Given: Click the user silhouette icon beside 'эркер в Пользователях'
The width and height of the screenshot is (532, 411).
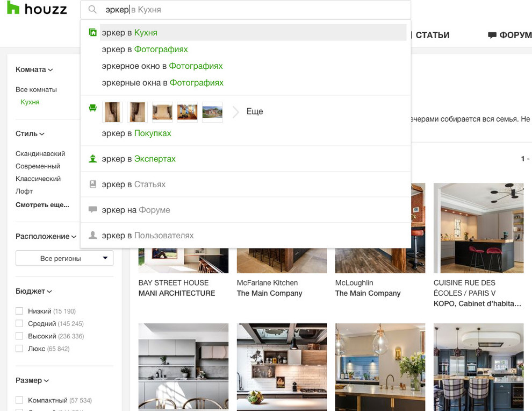Looking at the screenshot, I should tap(92, 235).
